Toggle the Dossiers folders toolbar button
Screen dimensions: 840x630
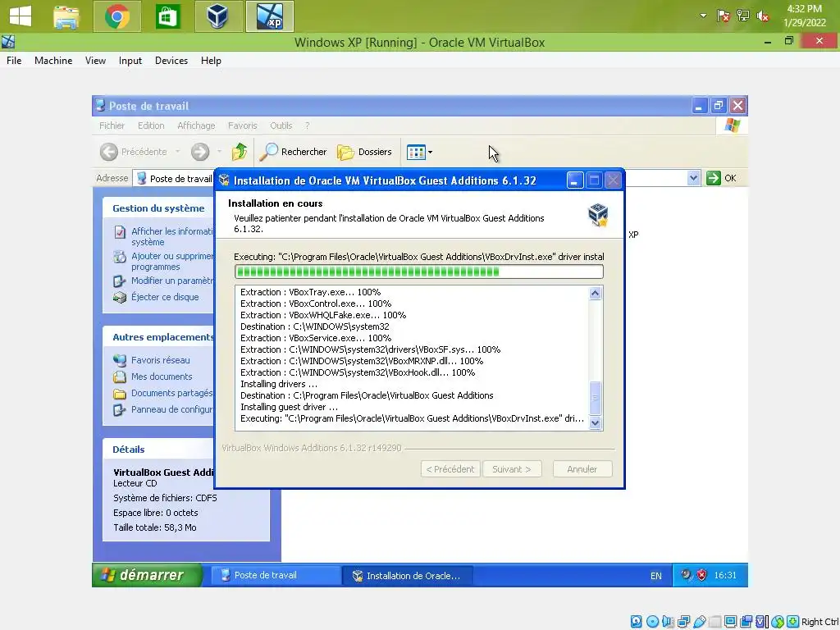pos(364,152)
